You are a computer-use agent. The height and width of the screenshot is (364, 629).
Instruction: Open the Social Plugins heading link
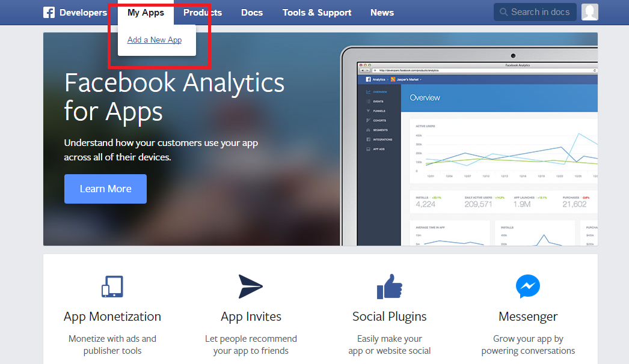[x=389, y=317]
